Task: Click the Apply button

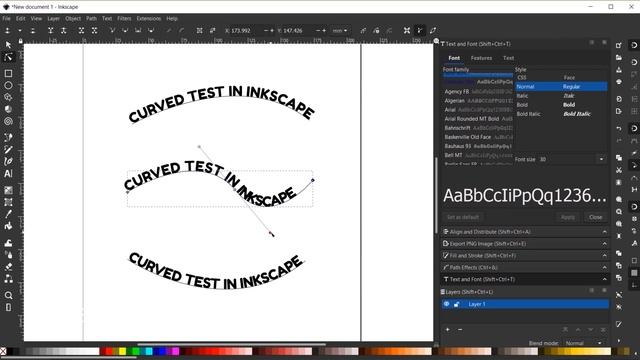Action: click(x=568, y=217)
